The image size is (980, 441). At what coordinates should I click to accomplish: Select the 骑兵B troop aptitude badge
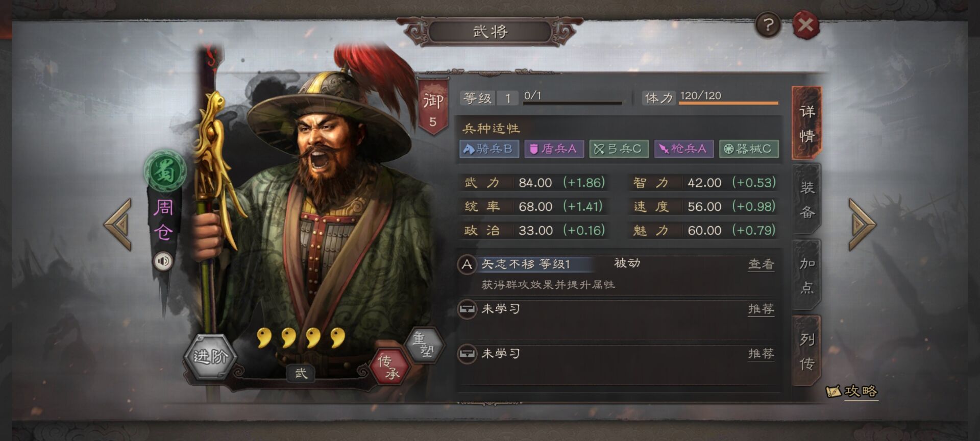488,149
